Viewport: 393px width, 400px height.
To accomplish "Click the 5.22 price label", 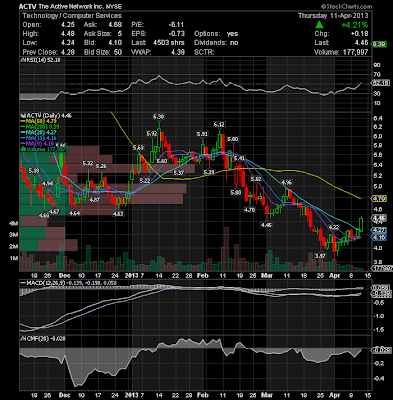I will 145,180.
